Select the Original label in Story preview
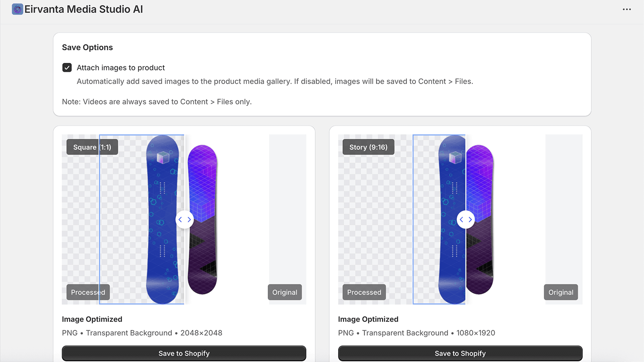The image size is (644, 362). [x=561, y=292]
